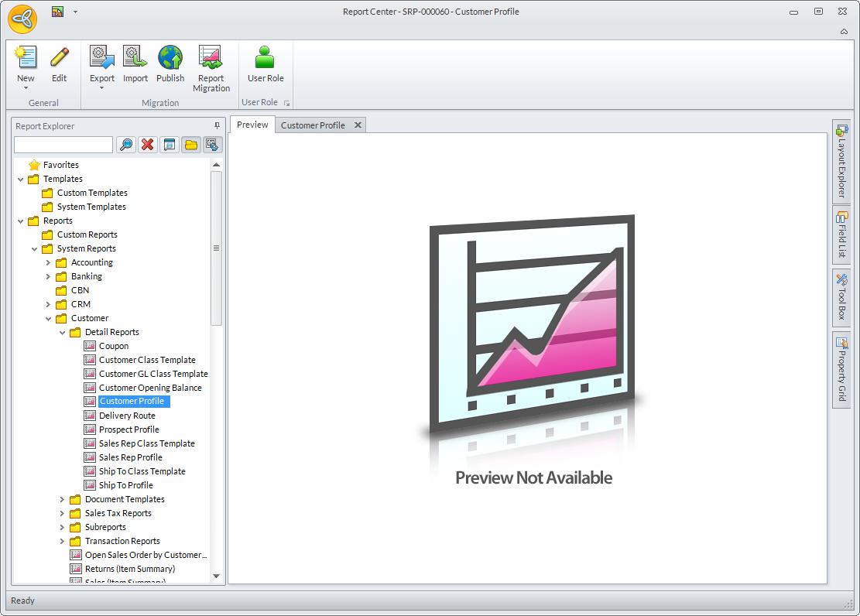Toggle the pin on Report Explorer panel

coord(217,125)
